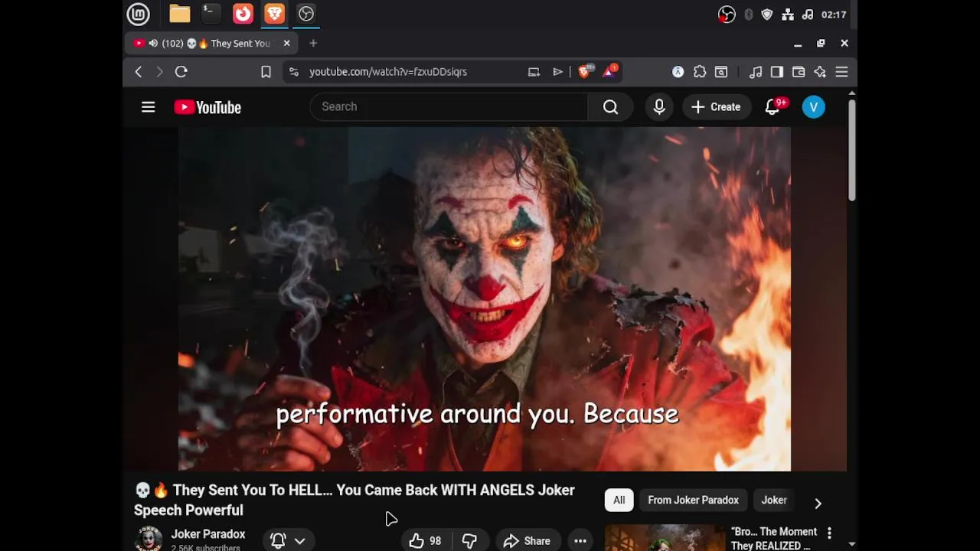Select the From Joker Paradox chip
Image resolution: width=980 pixels, height=551 pixels.
(x=694, y=500)
